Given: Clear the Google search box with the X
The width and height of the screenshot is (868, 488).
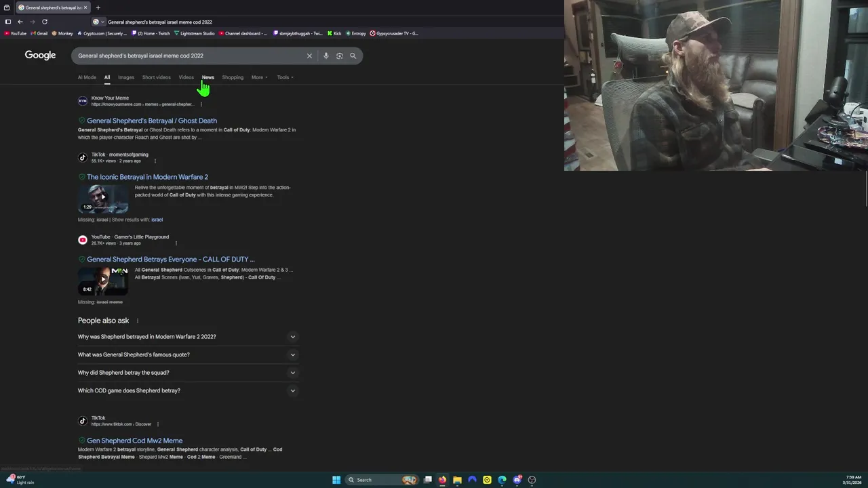Looking at the screenshot, I should tap(309, 56).
